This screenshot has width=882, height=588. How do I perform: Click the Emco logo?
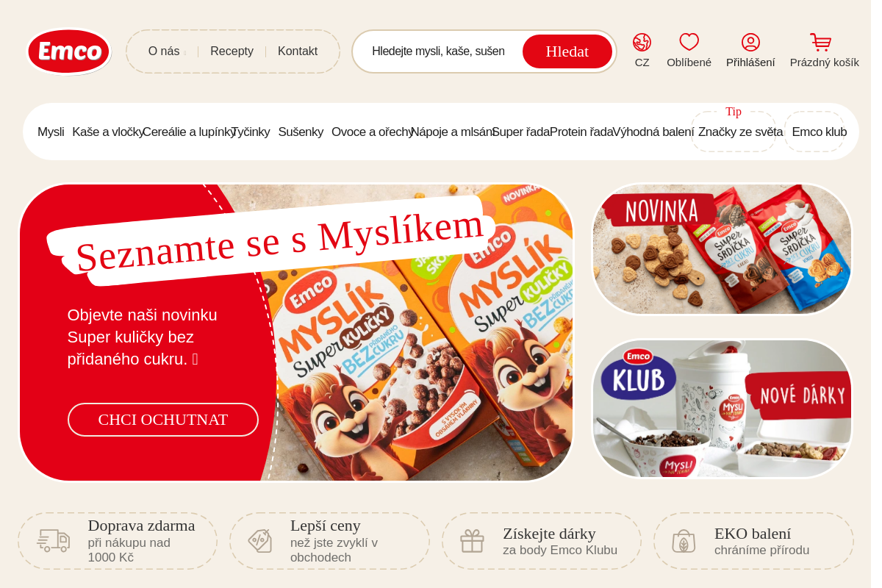[68, 51]
